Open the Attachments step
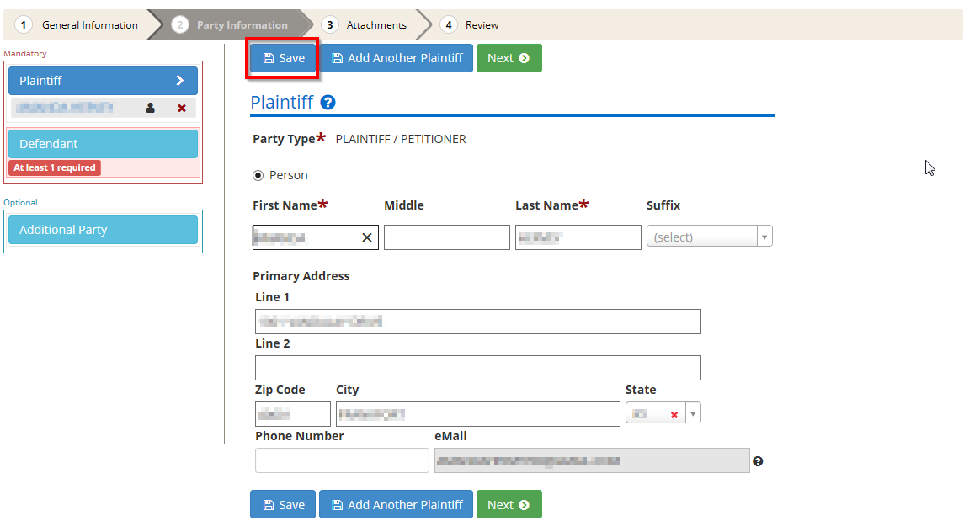Viewport: 980px width, 521px height. (x=366, y=25)
